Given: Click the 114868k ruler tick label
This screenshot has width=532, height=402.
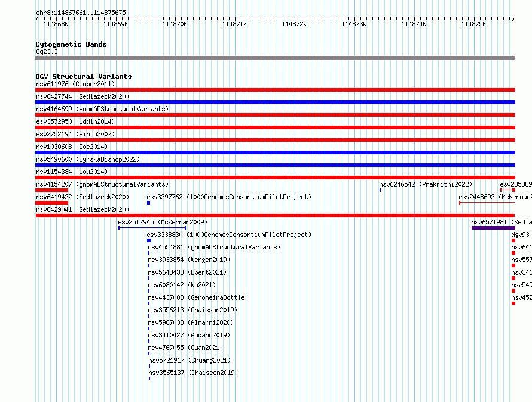Looking at the screenshot, I should [x=56, y=24].
